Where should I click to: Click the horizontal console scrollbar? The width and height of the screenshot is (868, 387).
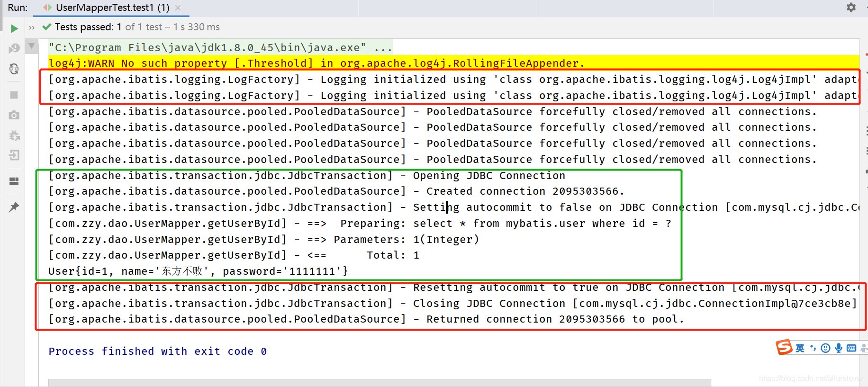pyautogui.click(x=380, y=383)
